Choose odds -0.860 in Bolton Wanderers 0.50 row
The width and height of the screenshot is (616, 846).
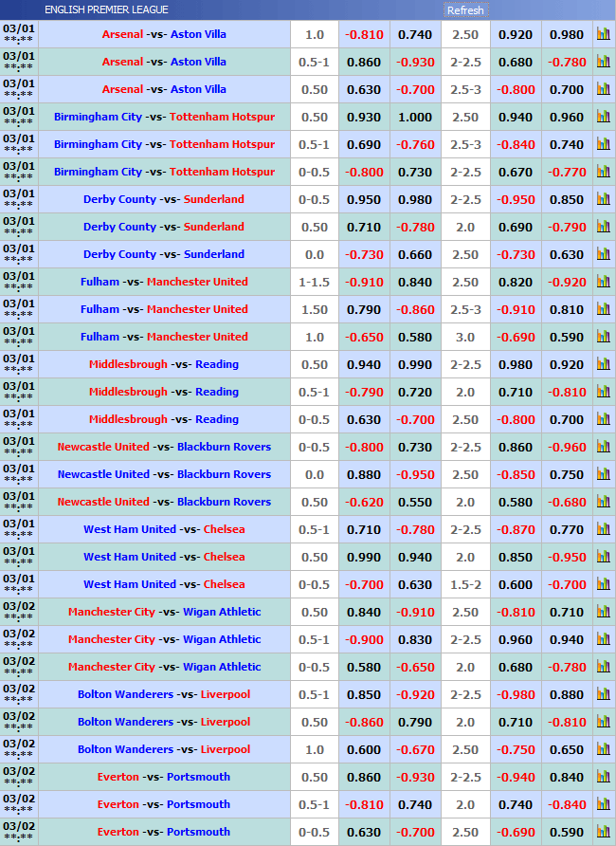point(364,723)
